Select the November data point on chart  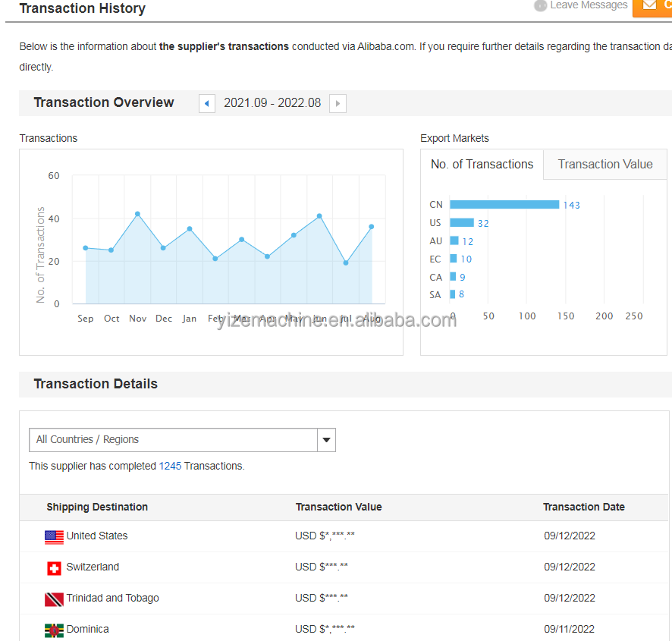pos(137,213)
